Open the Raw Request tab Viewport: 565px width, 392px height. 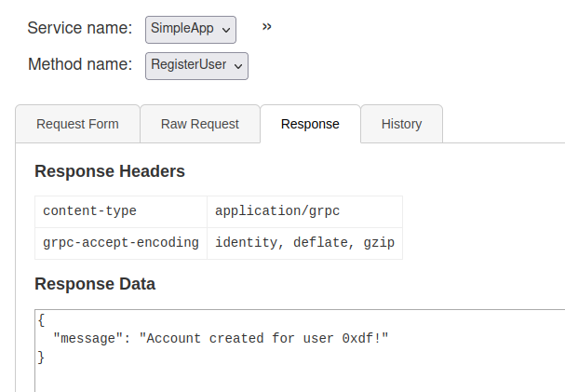pyautogui.click(x=199, y=124)
